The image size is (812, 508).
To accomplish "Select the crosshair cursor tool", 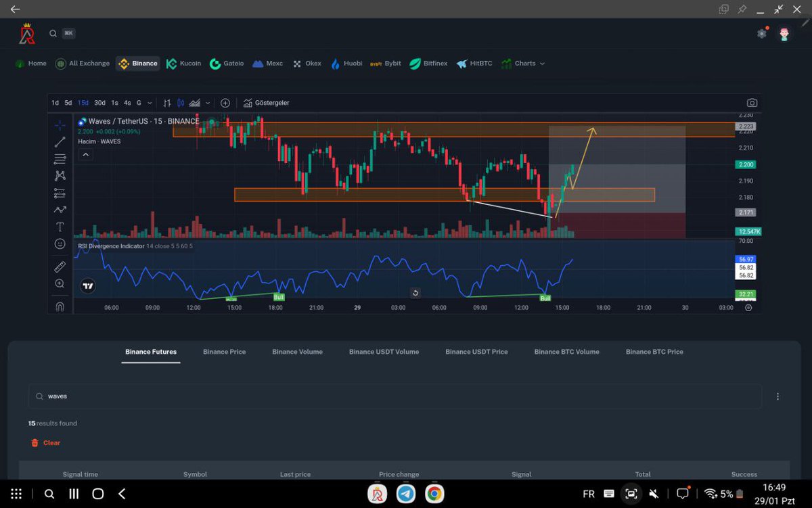I will (x=60, y=125).
